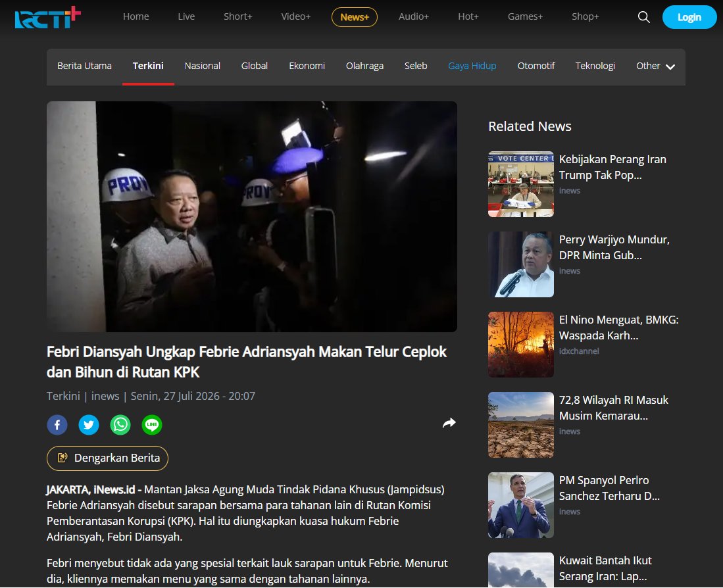
Task: Open Kuwait Bantah news thumbnail
Action: pyautogui.click(x=521, y=570)
